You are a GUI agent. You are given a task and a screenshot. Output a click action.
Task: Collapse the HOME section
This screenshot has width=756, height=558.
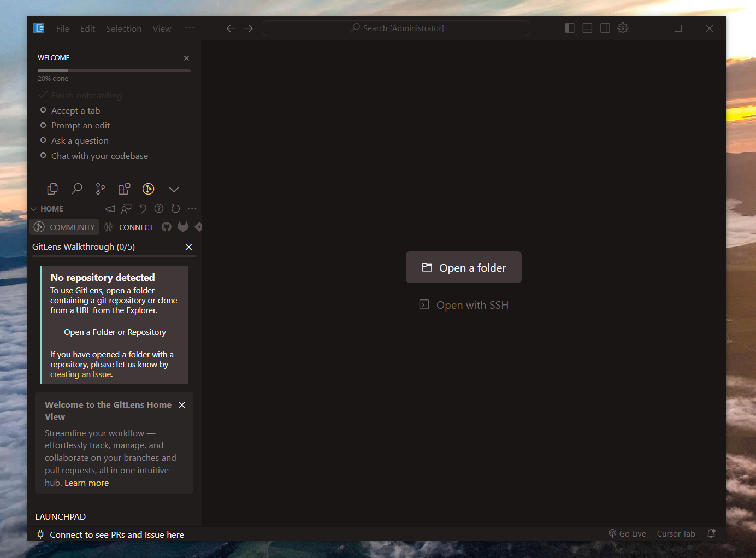click(34, 209)
